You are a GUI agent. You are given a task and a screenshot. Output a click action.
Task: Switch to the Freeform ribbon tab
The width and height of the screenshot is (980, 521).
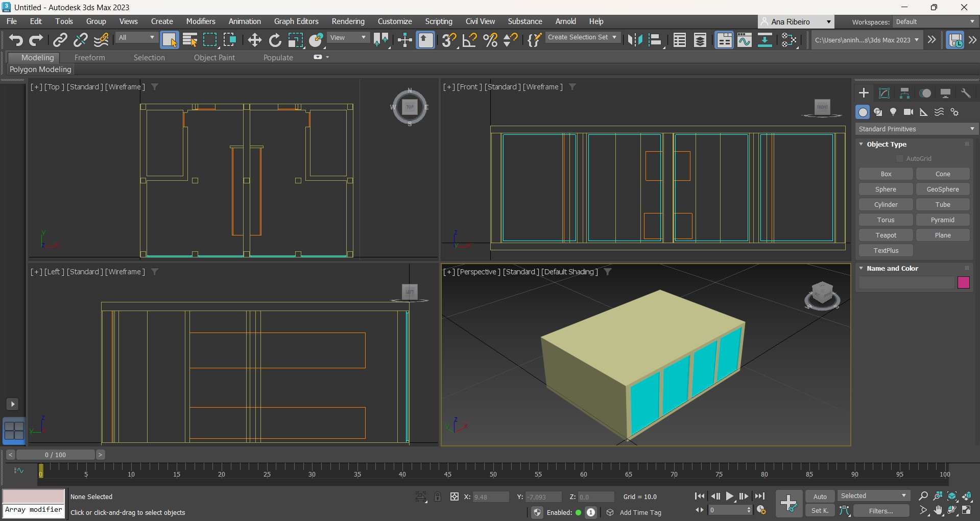(89, 58)
